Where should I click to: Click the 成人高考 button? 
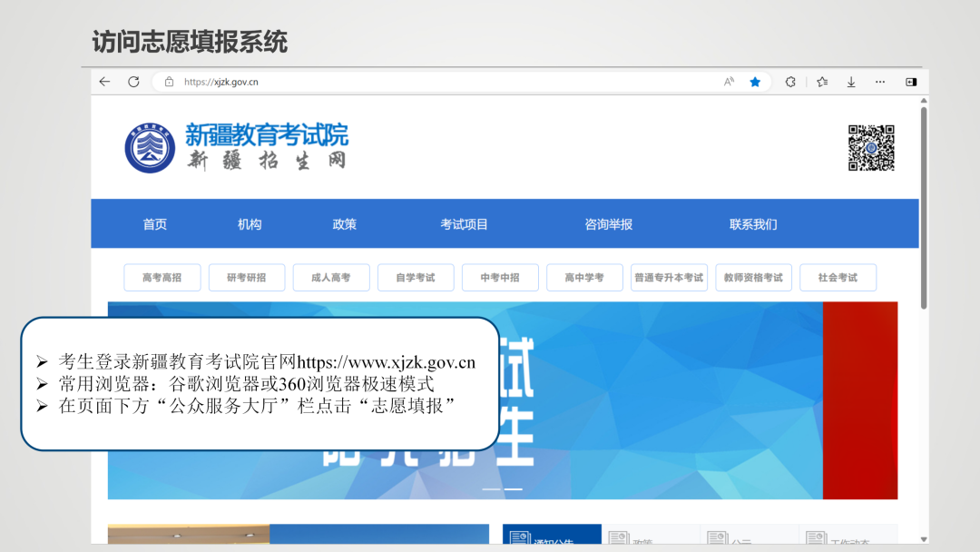click(331, 278)
